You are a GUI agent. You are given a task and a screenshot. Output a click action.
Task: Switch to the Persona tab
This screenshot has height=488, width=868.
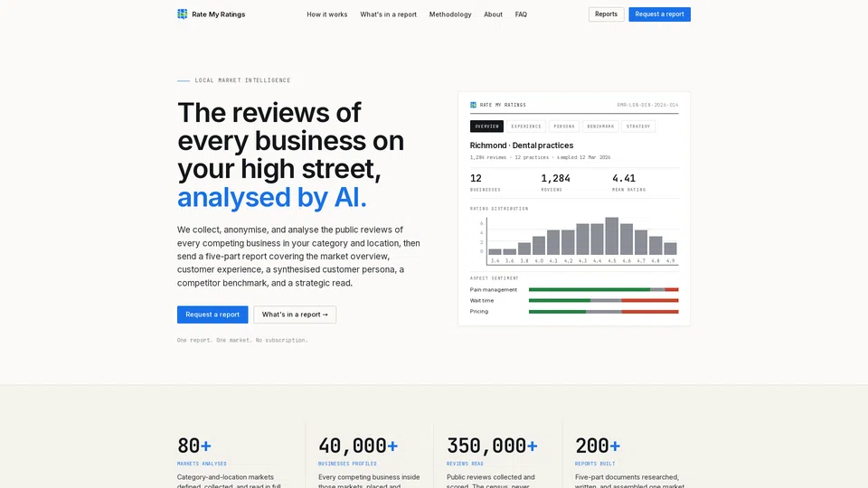pos(564,127)
